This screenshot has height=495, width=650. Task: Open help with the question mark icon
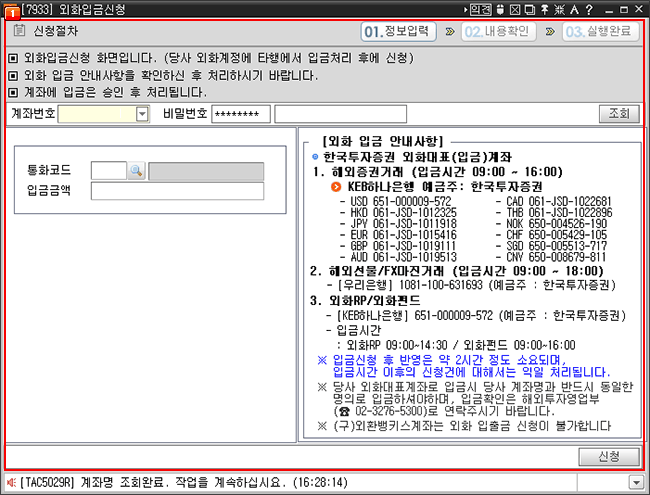pyautogui.click(x=589, y=9)
